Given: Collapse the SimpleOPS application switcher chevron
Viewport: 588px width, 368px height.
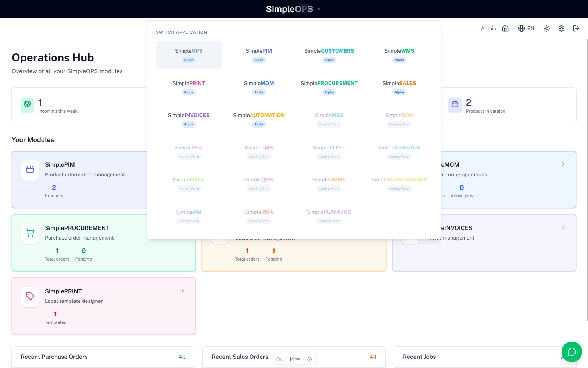Looking at the screenshot, I should tap(319, 9).
